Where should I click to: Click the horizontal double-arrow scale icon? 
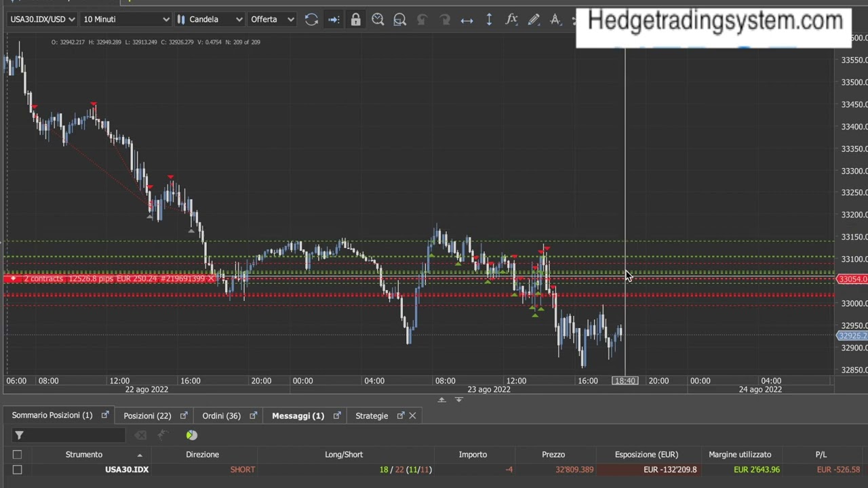coord(467,20)
